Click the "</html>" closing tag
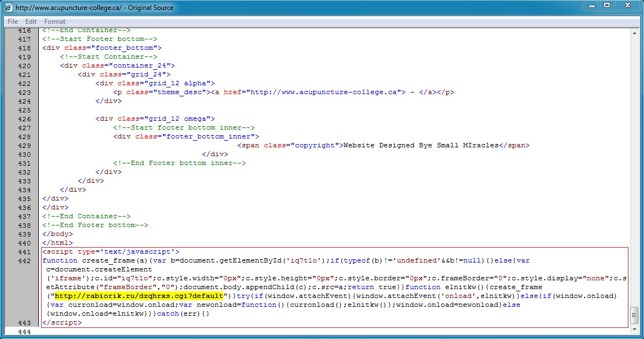The height and width of the screenshot is (339, 644). pos(58,243)
